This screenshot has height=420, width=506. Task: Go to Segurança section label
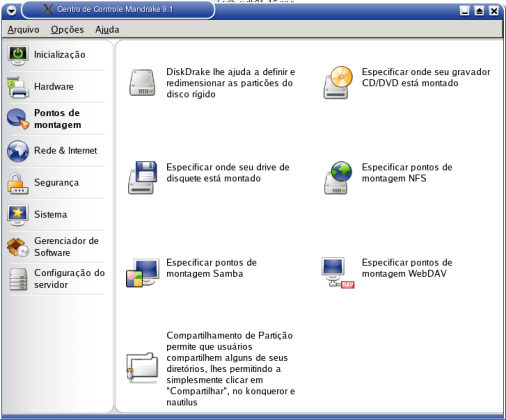pyautogui.click(x=57, y=183)
